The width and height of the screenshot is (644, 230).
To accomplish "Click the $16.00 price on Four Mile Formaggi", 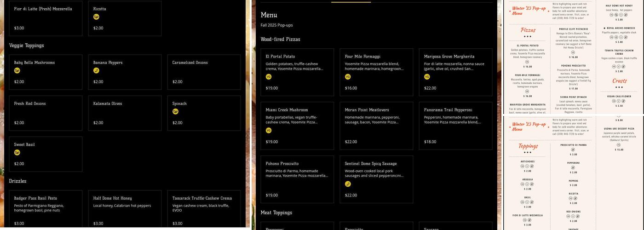I will tap(351, 88).
